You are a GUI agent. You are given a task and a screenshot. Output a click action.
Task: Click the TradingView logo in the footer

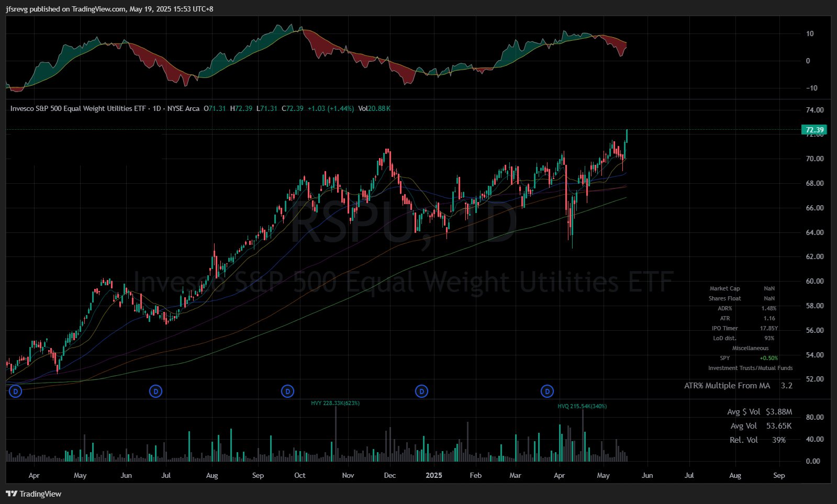[x=34, y=494]
